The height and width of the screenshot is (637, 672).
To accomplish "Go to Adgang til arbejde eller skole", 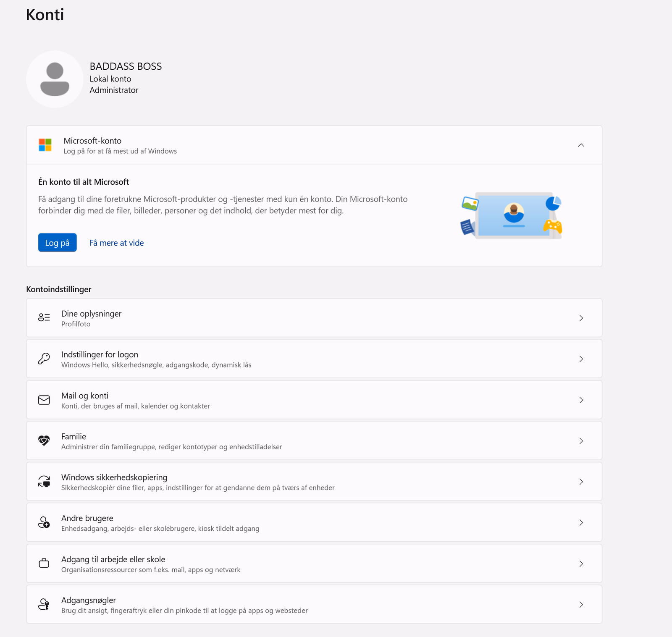I will pyautogui.click(x=294, y=564).
